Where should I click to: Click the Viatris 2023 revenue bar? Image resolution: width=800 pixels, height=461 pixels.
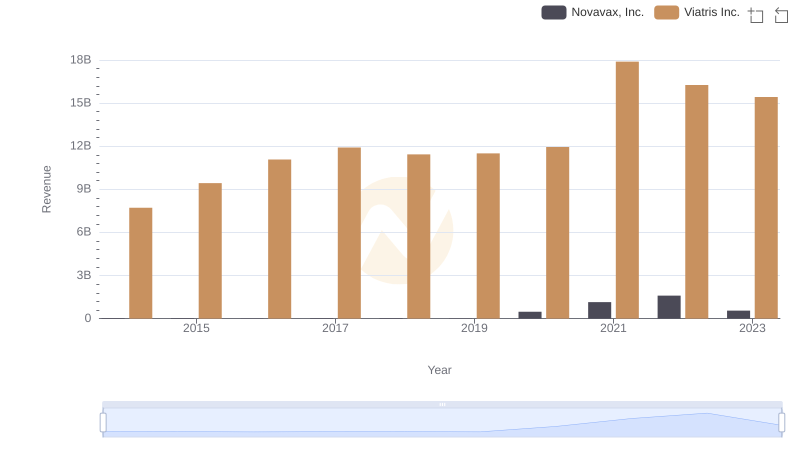(x=766, y=208)
